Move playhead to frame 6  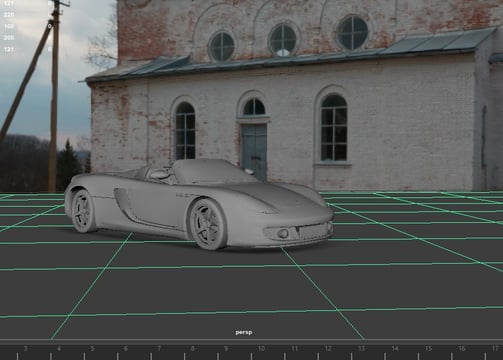point(126,349)
